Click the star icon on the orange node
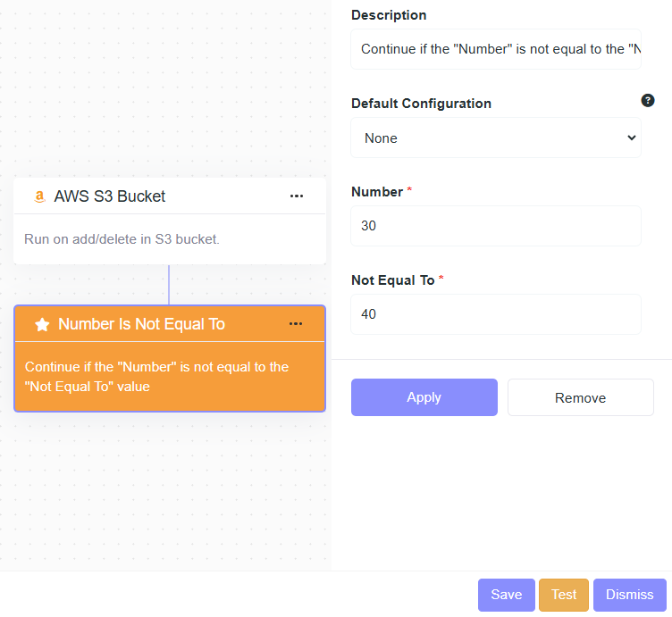Image resolution: width=672 pixels, height=617 pixels. pyautogui.click(x=42, y=325)
